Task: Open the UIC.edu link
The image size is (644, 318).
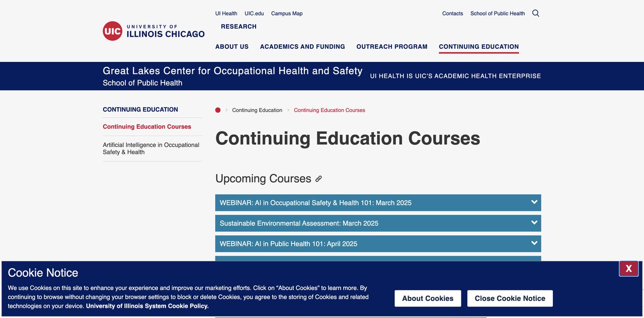Action: tap(254, 14)
